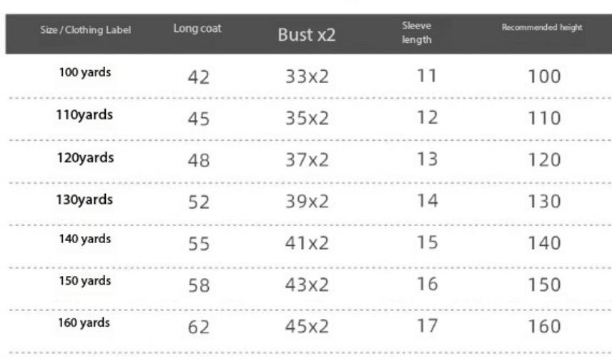Click the long coat value 42

[198, 77]
